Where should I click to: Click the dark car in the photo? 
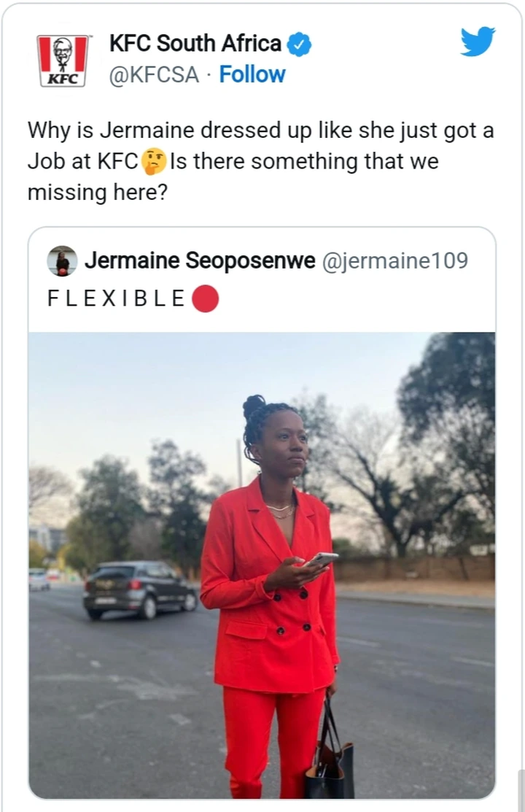pyautogui.click(x=140, y=589)
